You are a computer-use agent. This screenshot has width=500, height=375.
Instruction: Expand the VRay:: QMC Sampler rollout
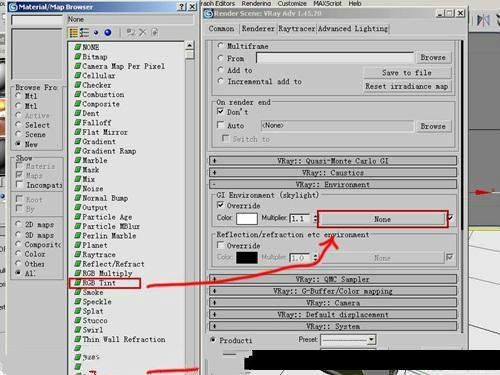pos(333,279)
